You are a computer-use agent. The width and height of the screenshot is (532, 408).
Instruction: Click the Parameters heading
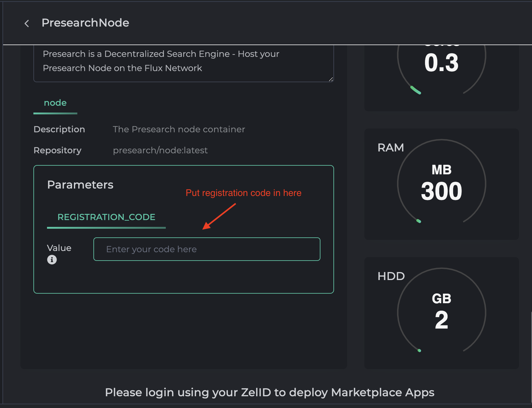80,185
